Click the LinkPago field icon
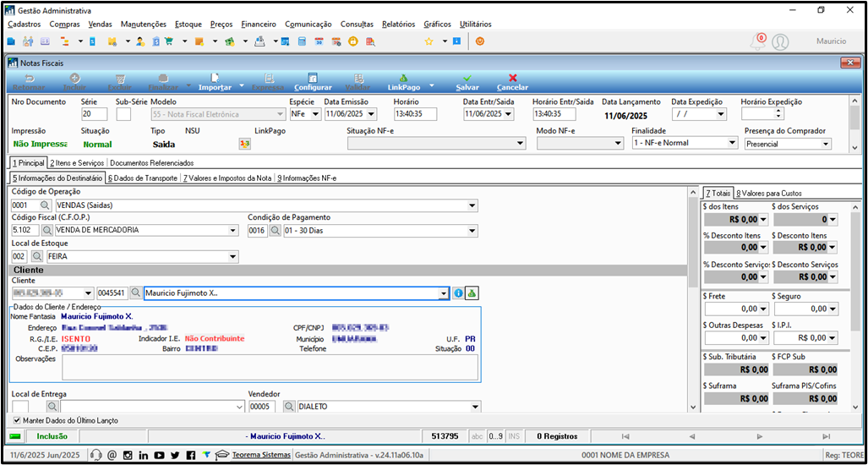 click(244, 144)
